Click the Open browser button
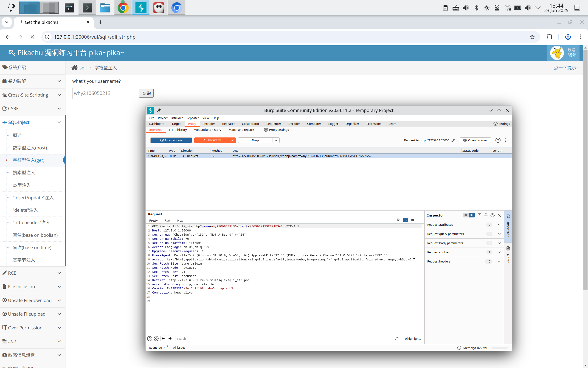The height and width of the screenshot is (368, 588). click(x=475, y=140)
